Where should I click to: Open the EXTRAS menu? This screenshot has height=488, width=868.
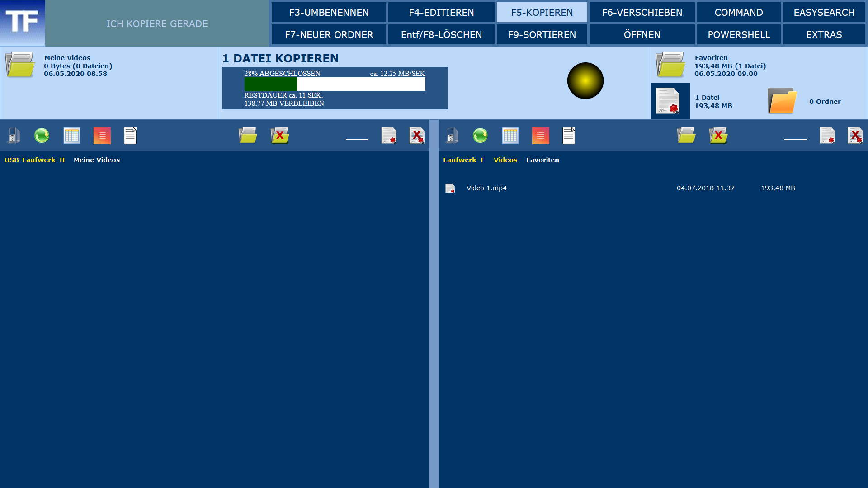(824, 35)
